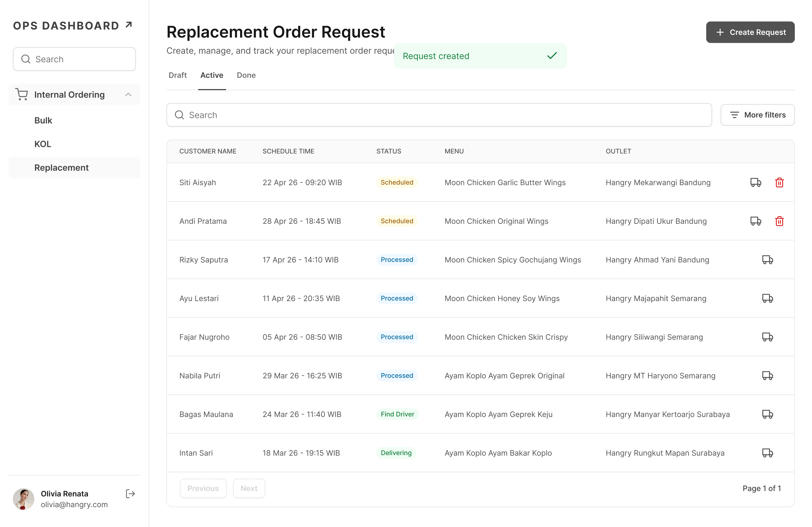Click Moon Chicken Garlic Butter Wings menu

505,182
